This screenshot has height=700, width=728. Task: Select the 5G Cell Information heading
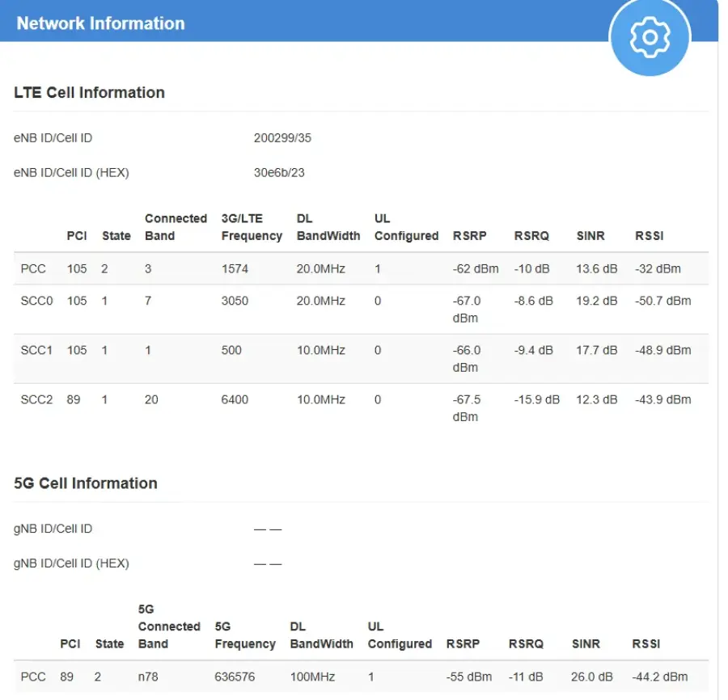click(x=86, y=483)
